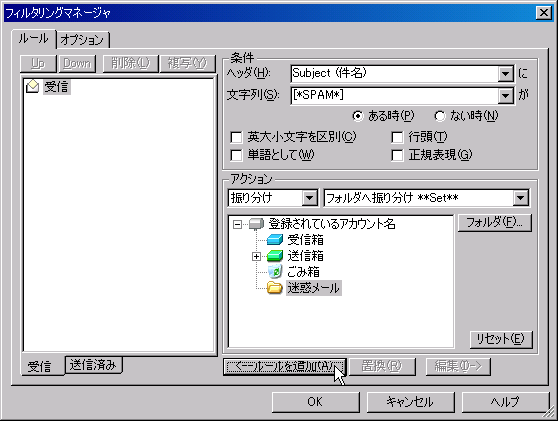Switch to the オプション tab
Screen dimensions: 558x421
pos(83,40)
